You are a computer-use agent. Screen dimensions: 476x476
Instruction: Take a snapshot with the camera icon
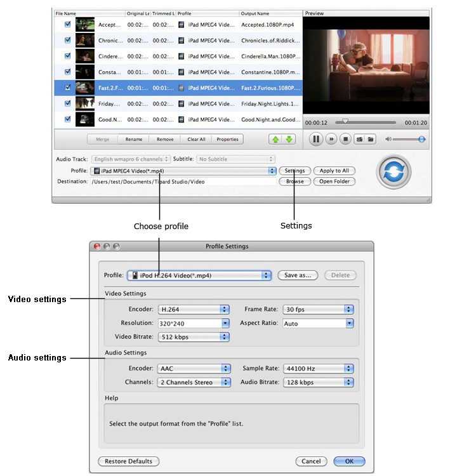[359, 139]
